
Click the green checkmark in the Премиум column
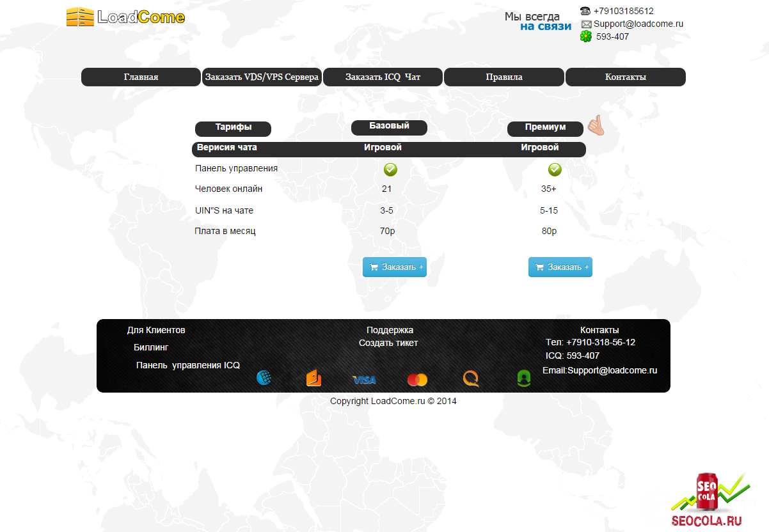[555, 169]
